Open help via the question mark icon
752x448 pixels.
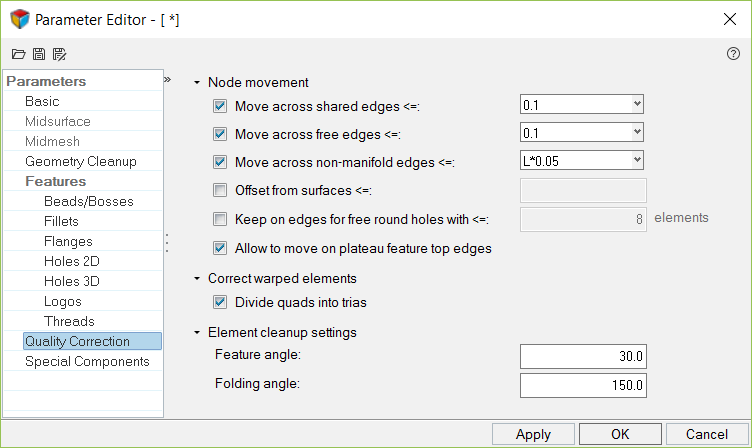click(x=733, y=54)
